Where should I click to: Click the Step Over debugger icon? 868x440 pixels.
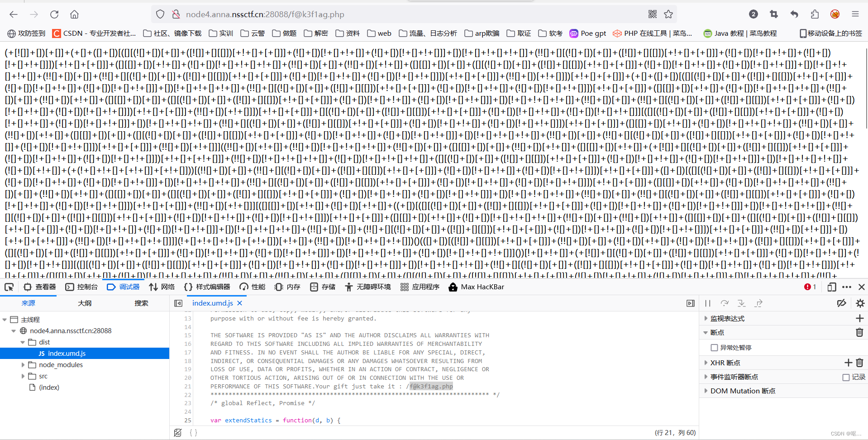coord(725,303)
